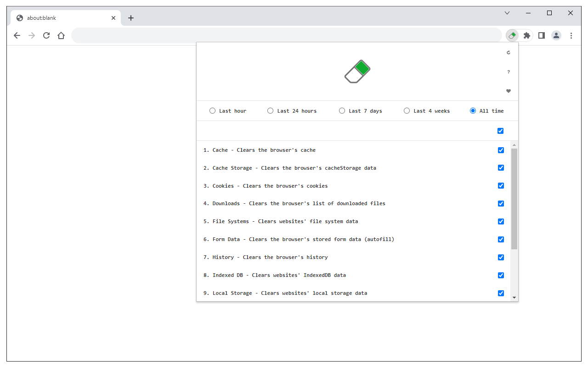Open the user profile avatar
Image resolution: width=588 pixels, height=368 pixels.
coord(556,35)
